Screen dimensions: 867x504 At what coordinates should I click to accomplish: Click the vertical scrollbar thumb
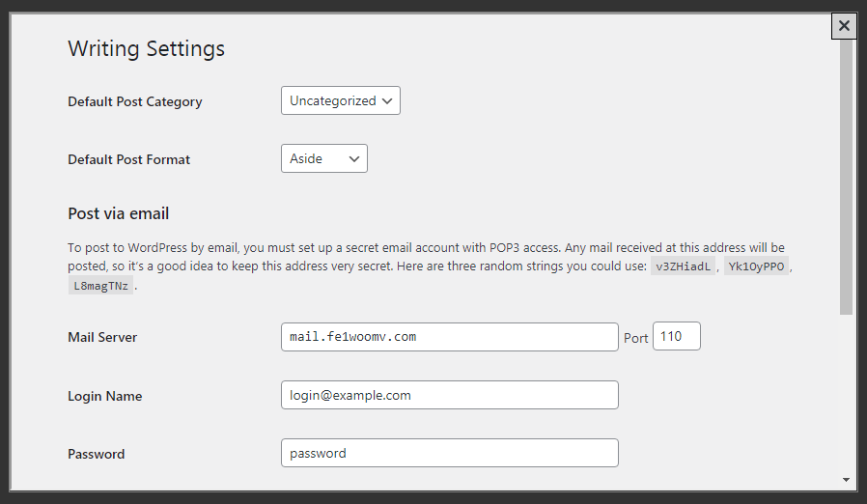pos(846,179)
